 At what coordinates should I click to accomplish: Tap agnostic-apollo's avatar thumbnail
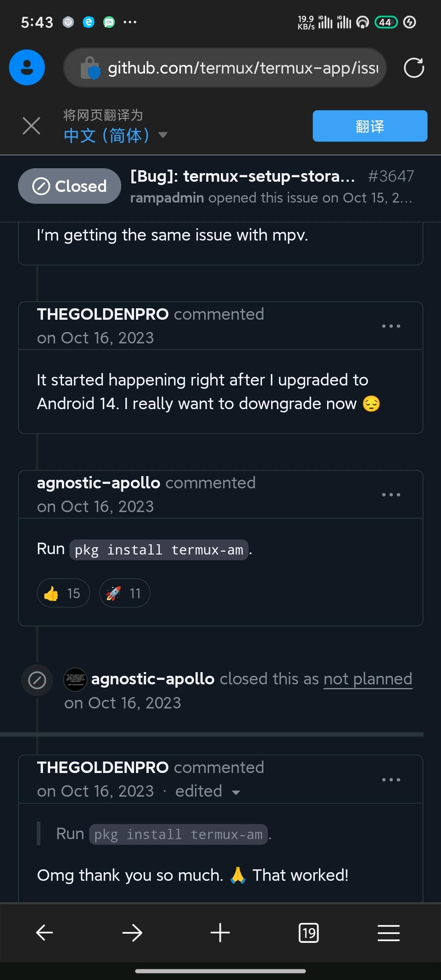75,679
